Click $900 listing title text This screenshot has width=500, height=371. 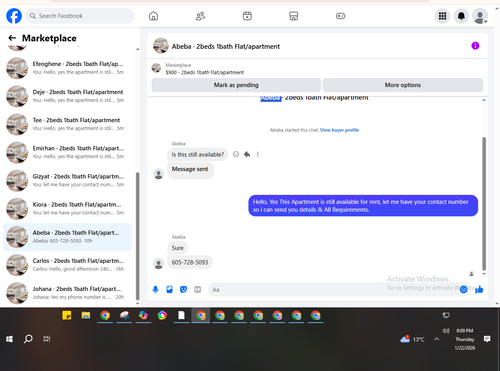pos(205,72)
